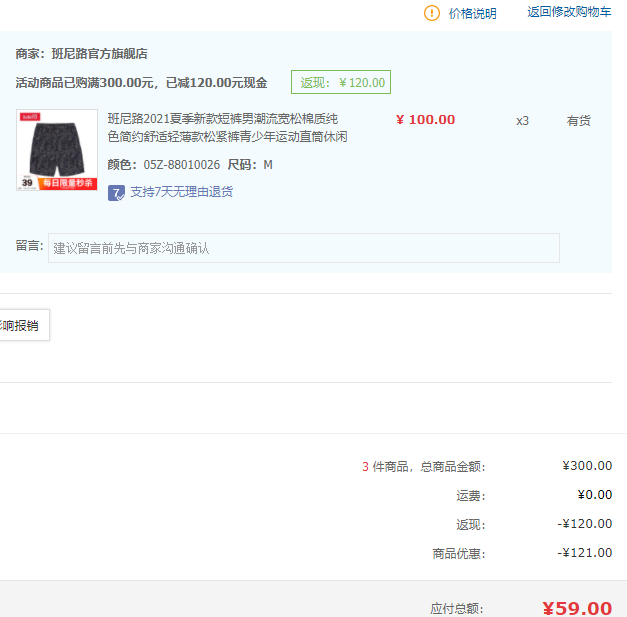The height and width of the screenshot is (617, 627).
Task: Open the 价格说明 link
Action: coord(473,13)
